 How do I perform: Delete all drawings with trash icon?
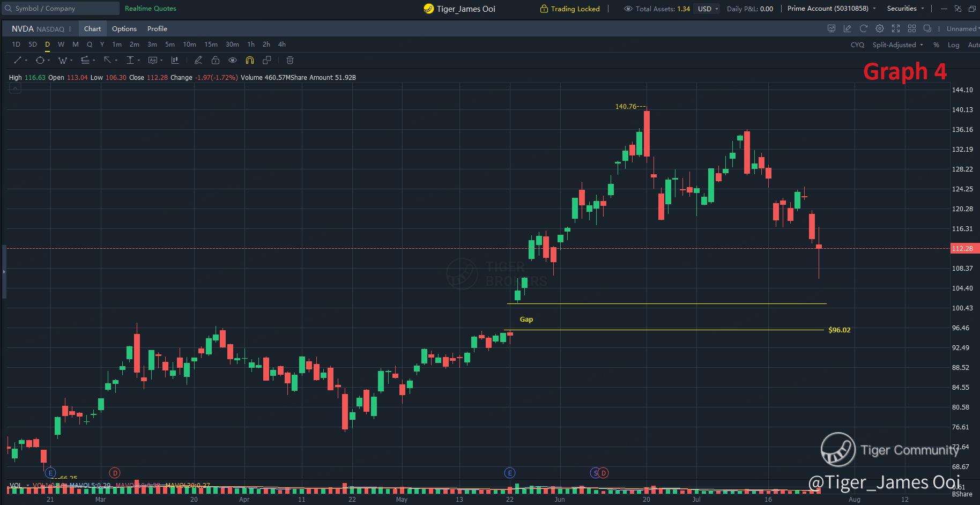click(x=290, y=60)
